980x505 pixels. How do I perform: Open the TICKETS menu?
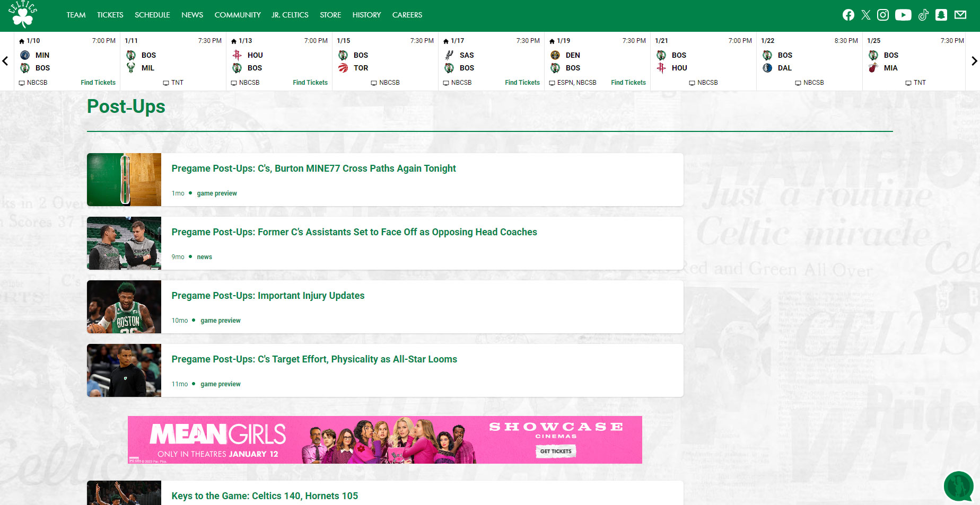tap(110, 15)
